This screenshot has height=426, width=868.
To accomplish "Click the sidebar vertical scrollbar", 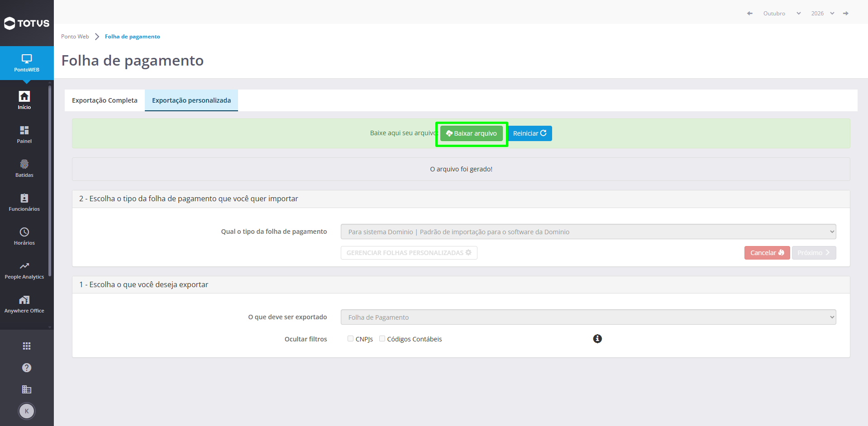I will (x=50, y=181).
